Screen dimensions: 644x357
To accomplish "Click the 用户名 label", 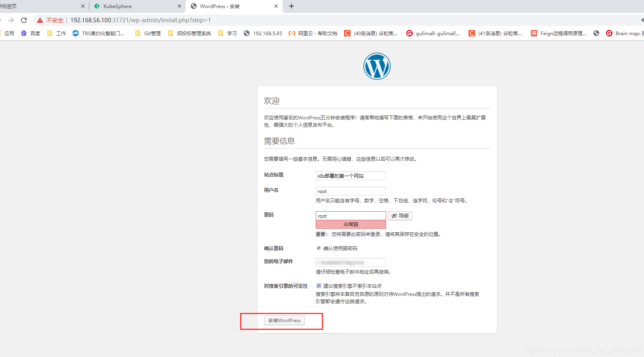I will point(271,190).
